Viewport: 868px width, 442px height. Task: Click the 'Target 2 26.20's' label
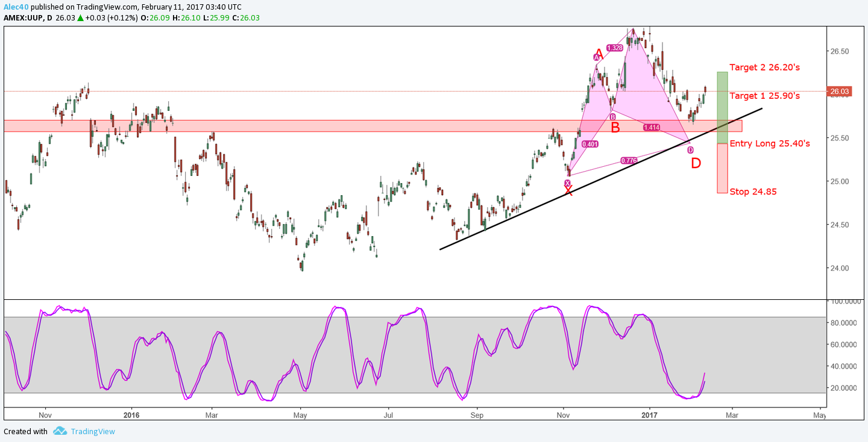coord(764,67)
